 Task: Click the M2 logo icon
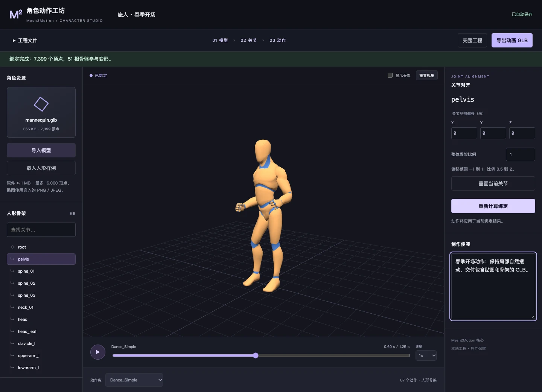coord(16,14)
